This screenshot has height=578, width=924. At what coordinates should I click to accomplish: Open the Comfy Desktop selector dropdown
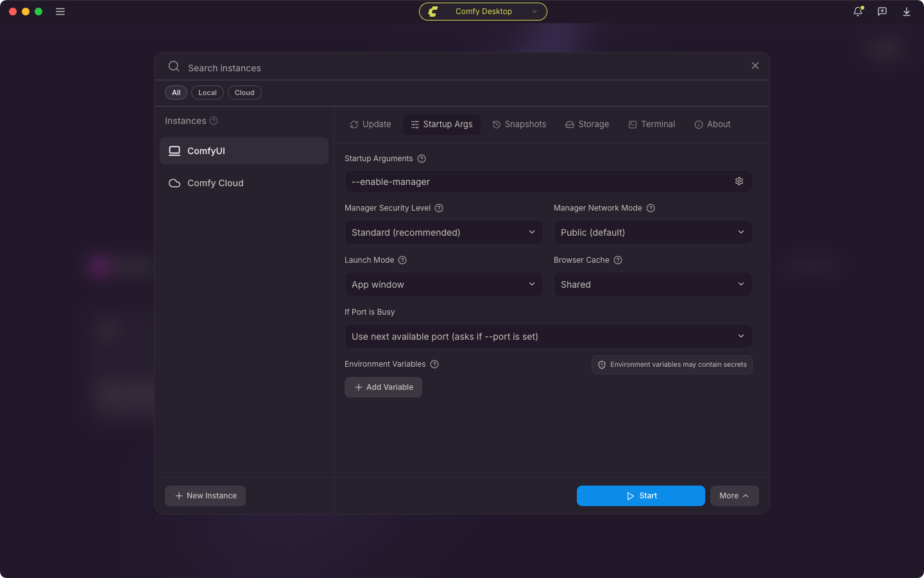coord(483,12)
